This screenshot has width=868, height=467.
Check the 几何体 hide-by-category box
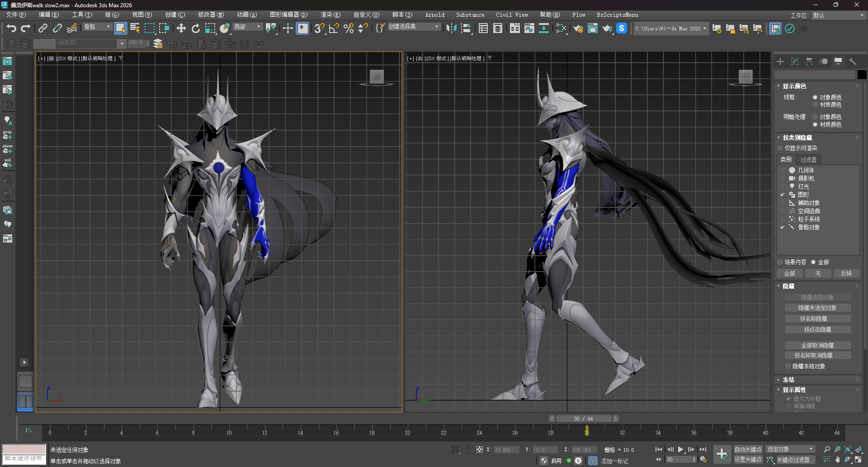(783, 170)
